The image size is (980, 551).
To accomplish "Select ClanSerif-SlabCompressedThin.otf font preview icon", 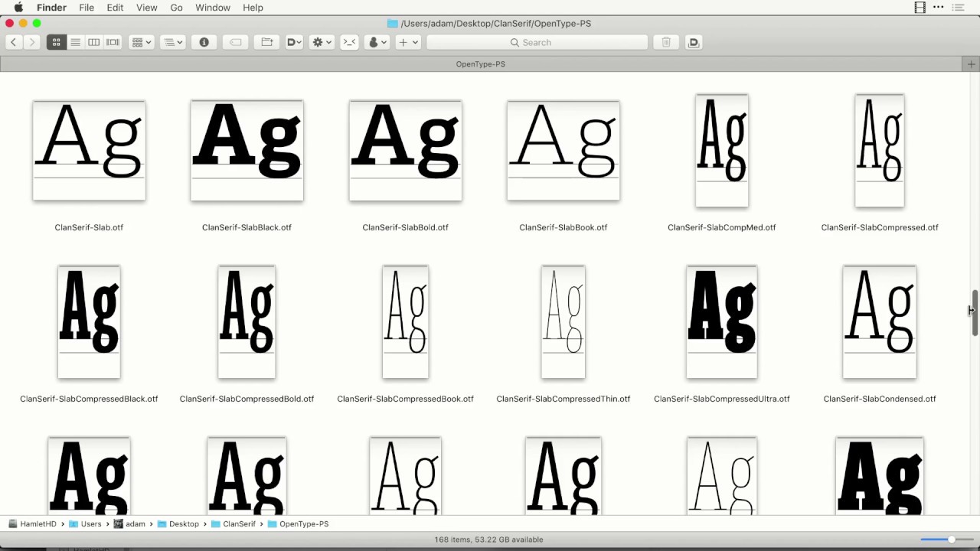I will click(x=563, y=322).
